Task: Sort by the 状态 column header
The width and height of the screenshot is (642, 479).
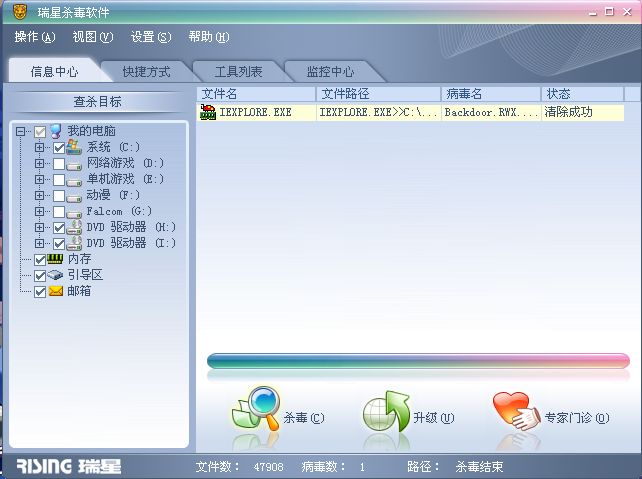Action: 583,94
